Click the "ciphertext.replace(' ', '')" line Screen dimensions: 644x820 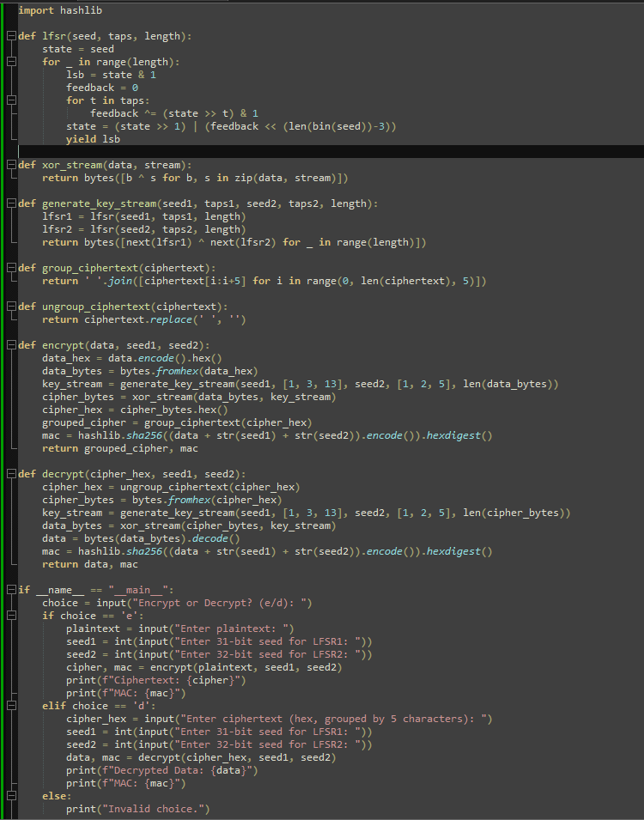(x=144, y=319)
